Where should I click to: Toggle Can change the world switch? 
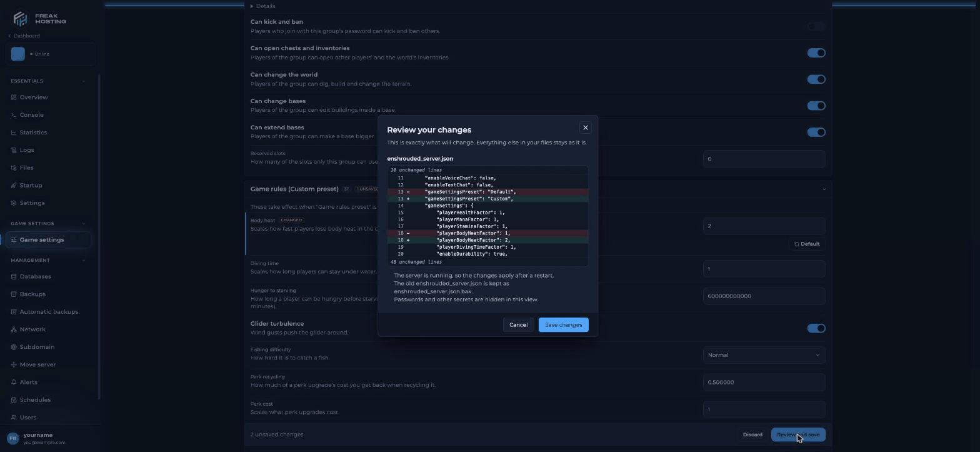tap(816, 79)
